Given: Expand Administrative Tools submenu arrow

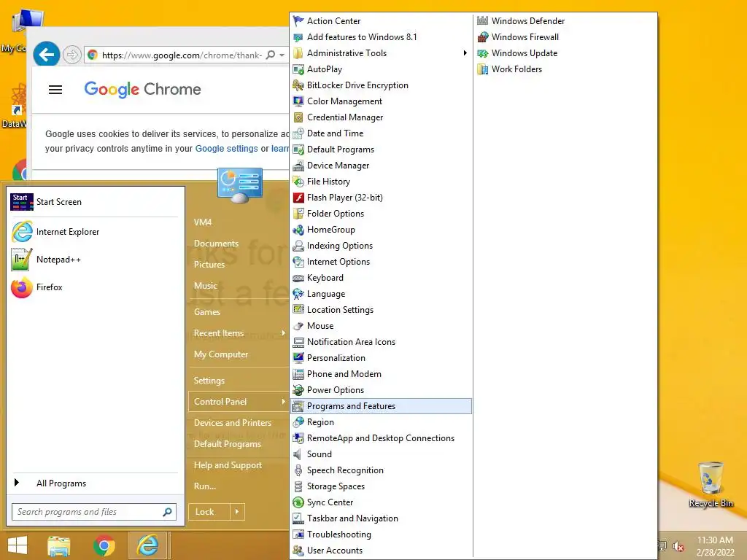Looking at the screenshot, I should [x=465, y=52].
